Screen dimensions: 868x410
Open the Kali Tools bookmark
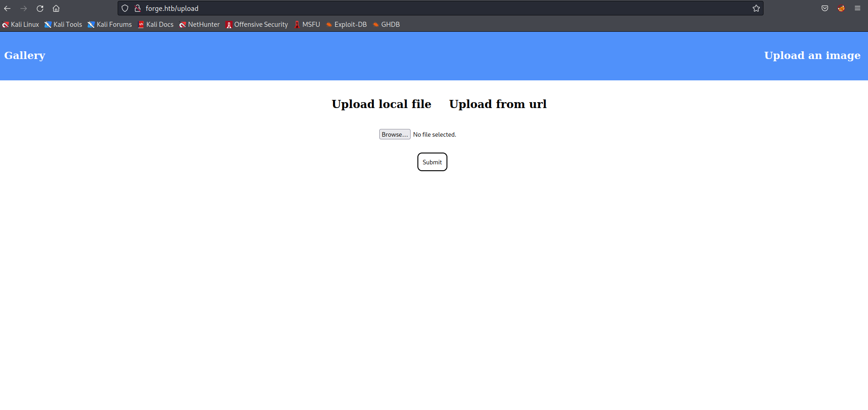tap(64, 25)
